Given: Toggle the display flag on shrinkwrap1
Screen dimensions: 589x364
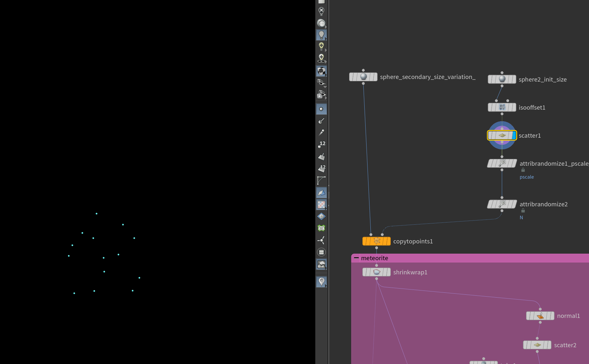Looking at the screenshot, I should [x=388, y=272].
